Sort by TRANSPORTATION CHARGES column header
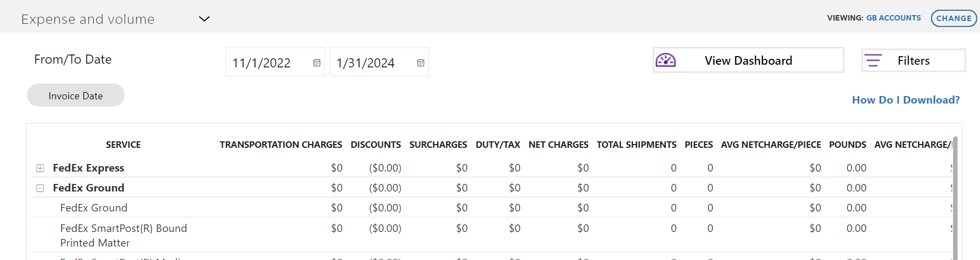 tap(281, 145)
